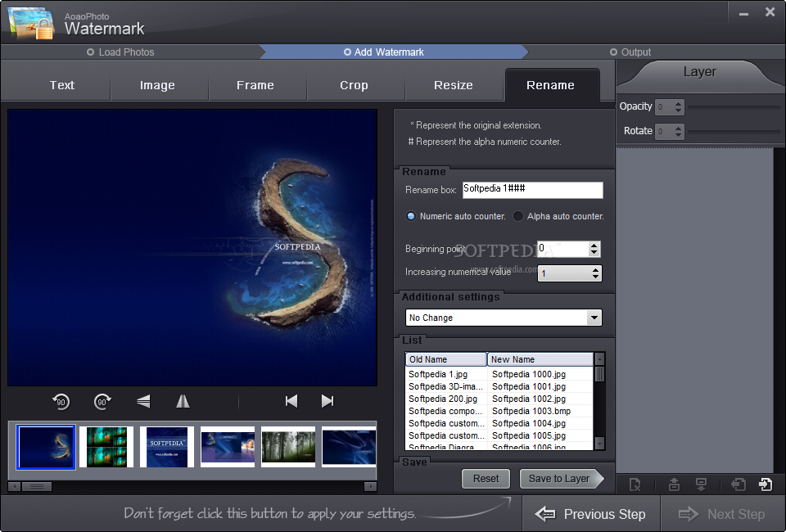Decrease the Increasing numerical value

(x=595, y=277)
